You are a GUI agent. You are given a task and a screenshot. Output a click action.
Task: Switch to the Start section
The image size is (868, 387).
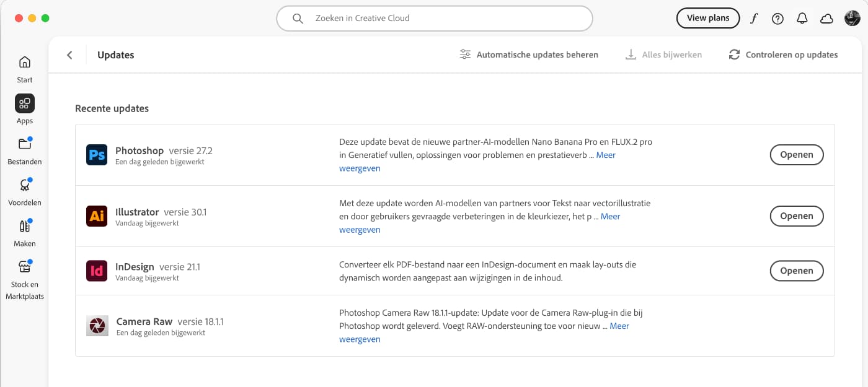24,68
